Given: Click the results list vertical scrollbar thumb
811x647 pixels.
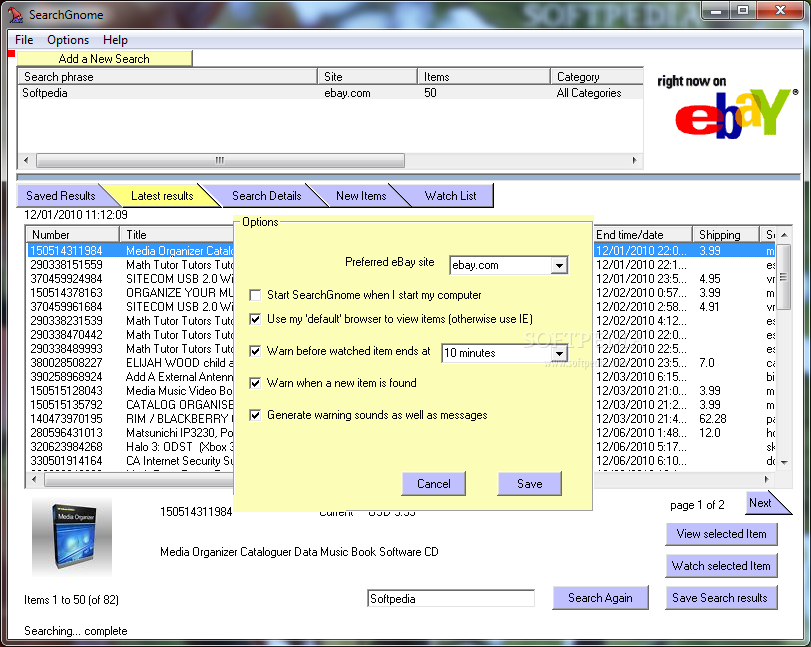Looking at the screenshot, I should (x=784, y=277).
